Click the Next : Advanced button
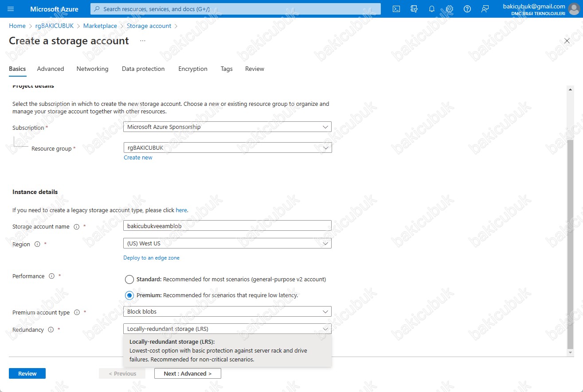The image size is (583, 392). 188,373
